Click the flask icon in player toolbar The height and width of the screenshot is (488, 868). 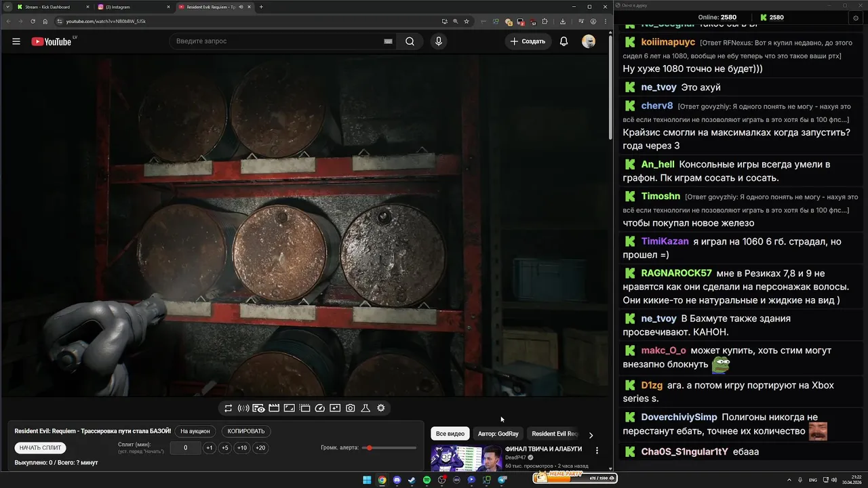click(366, 408)
